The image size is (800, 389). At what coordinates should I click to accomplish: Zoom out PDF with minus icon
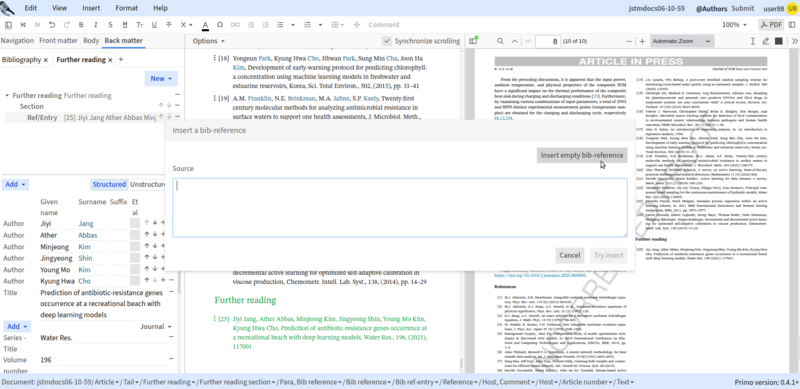pos(629,41)
